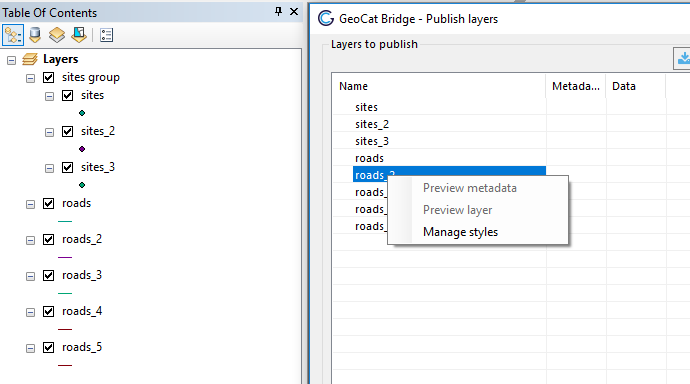Switch to List By Source view
The image size is (690, 384).
[35, 35]
